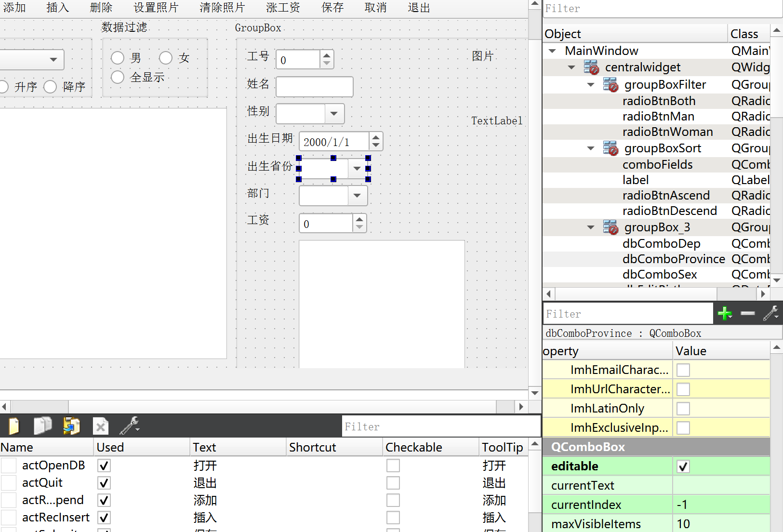Collapse the groupBox_3 tree node
This screenshot has width=783, height=532.
591,227
